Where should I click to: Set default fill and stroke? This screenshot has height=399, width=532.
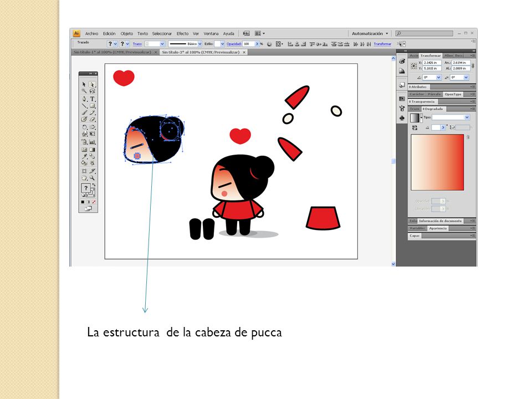tap(83, 196)
